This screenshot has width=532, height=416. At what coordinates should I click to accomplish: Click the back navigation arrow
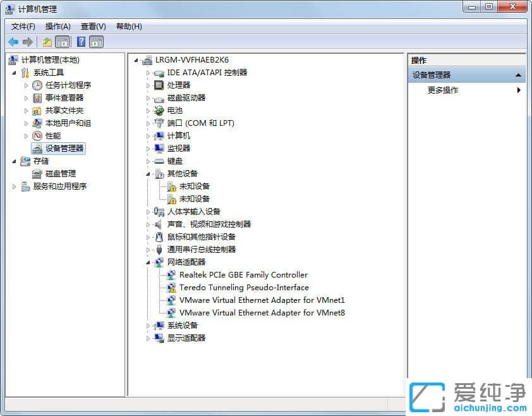tap(13, 42)
